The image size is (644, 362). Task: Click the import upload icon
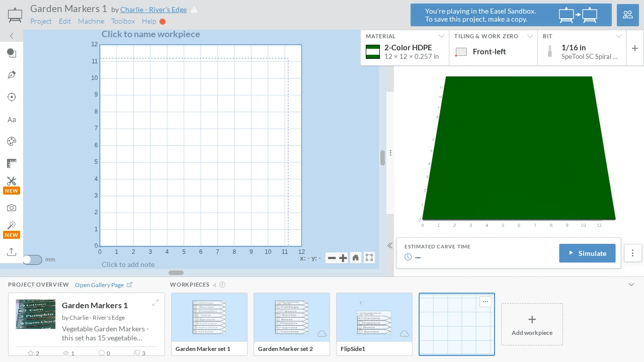12,252
